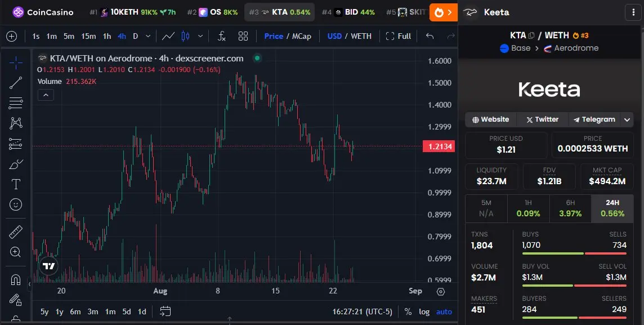644x325 pixels.
Task: Collapse the chart legend arrow
Action: (x=46, y=95)
